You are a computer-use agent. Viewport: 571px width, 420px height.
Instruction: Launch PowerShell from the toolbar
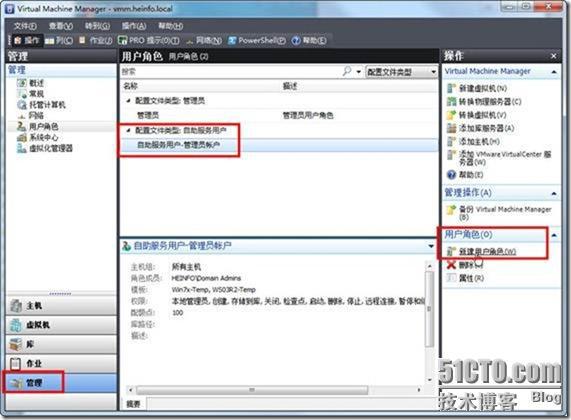point(257,40)
